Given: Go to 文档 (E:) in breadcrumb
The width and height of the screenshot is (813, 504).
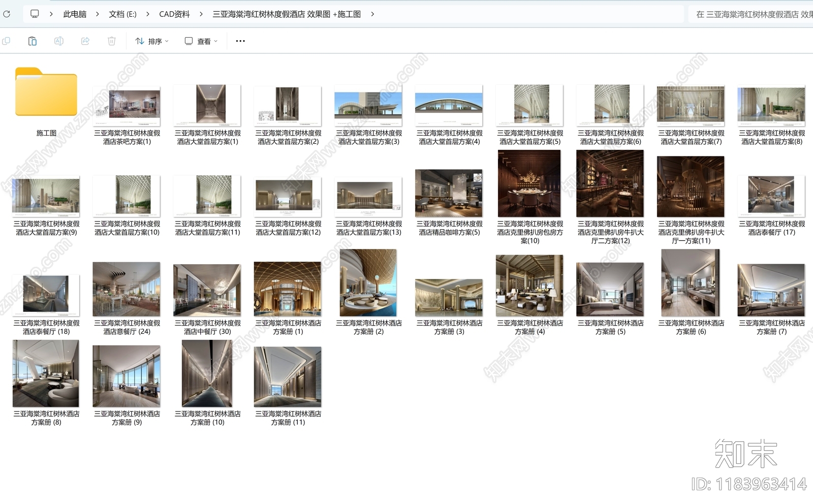Looking at the screenshot, I should (x=122, y=14).
